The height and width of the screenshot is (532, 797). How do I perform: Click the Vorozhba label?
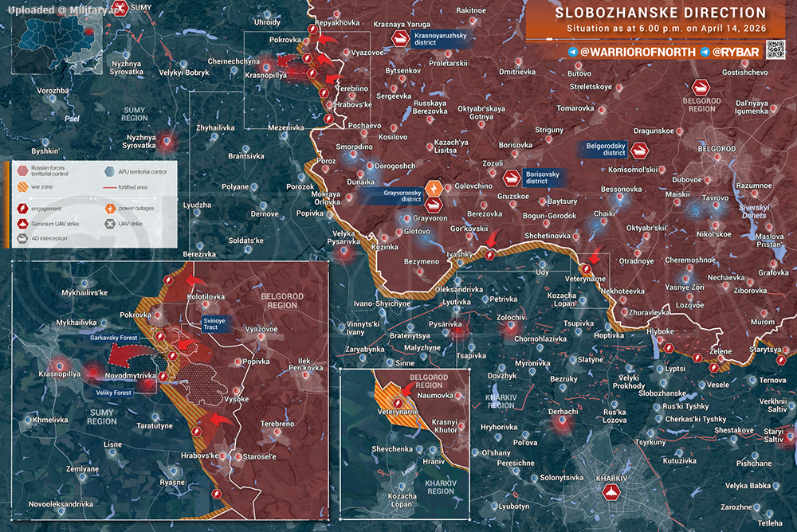coord(53,91)
